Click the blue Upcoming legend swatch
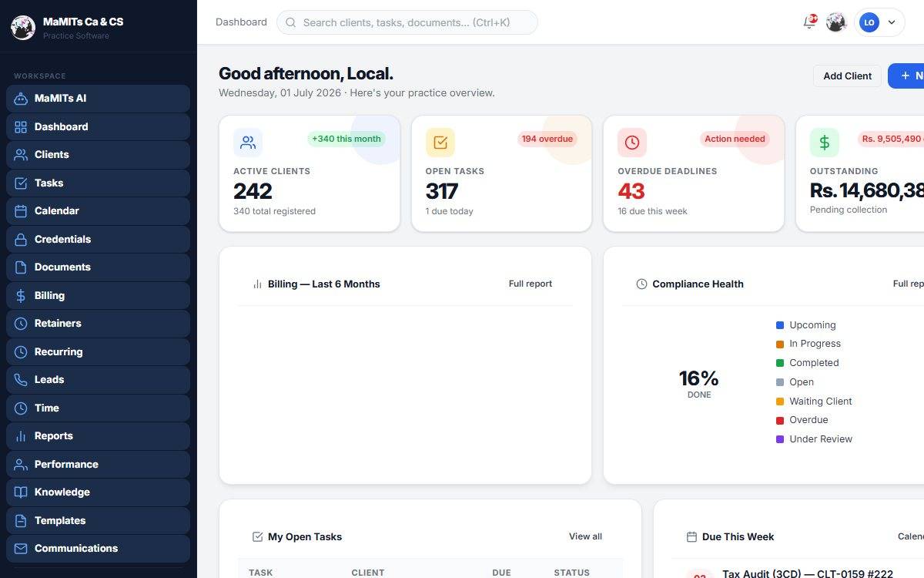Image resolution: width=924 pixels, height=578 pixels. click(x=780, y=325)
